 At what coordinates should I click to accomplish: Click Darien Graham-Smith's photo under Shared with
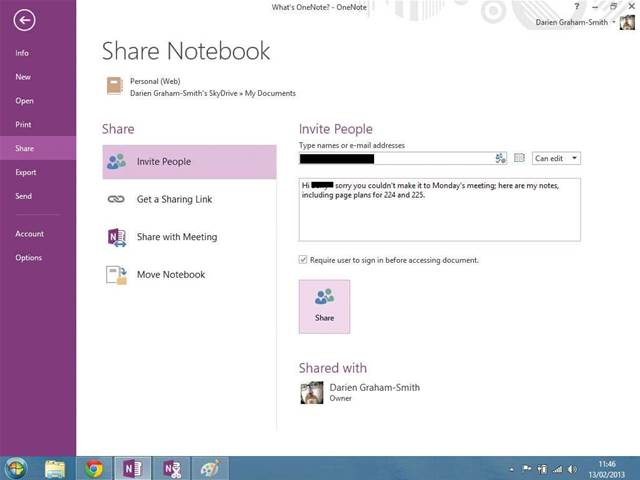pyautogui.click(x=312, y=393)
